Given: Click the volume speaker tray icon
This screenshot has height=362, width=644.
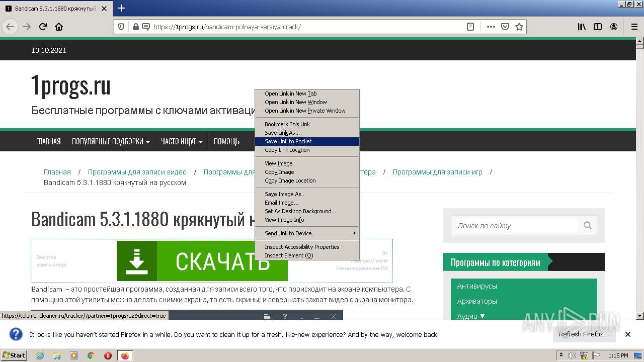Looking at the screenshot, I should coord(572,355).
